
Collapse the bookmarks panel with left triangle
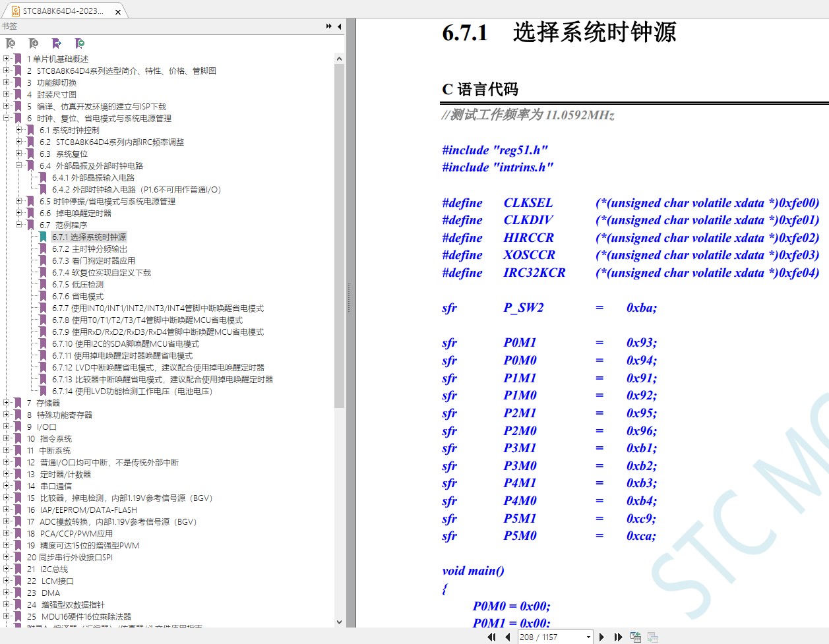[x=339, y=26]
